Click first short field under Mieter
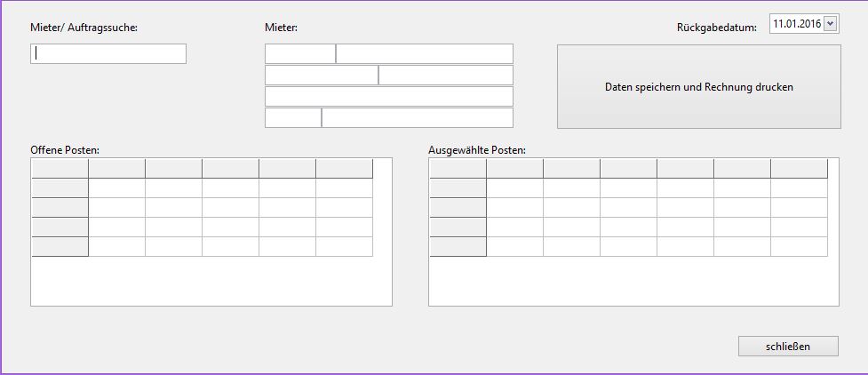 pos(300,53)
